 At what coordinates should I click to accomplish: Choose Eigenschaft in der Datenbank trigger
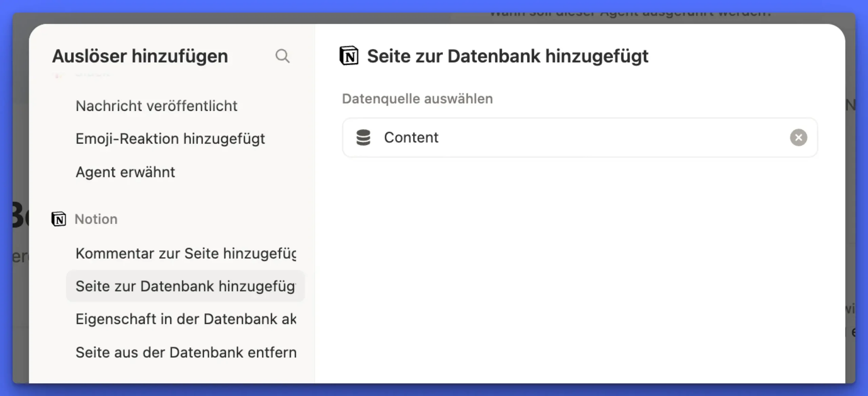coord(185,319)
